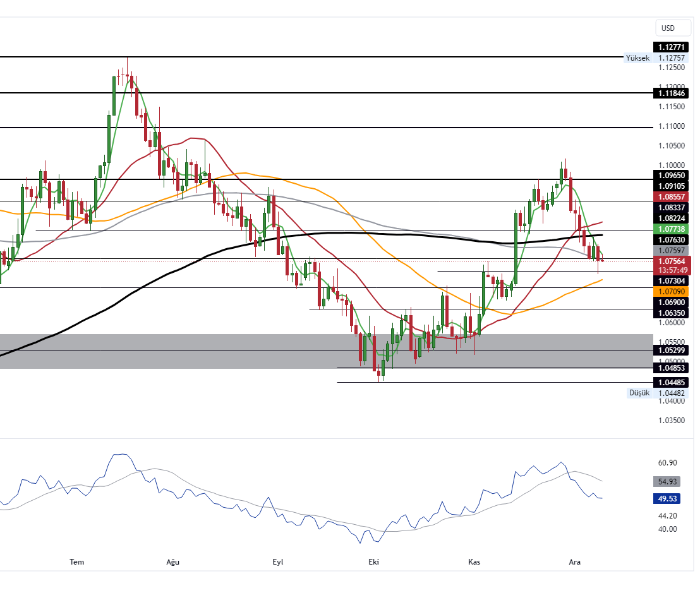
Task: Click the Ara month on time axis
Action: coord(575,561)
